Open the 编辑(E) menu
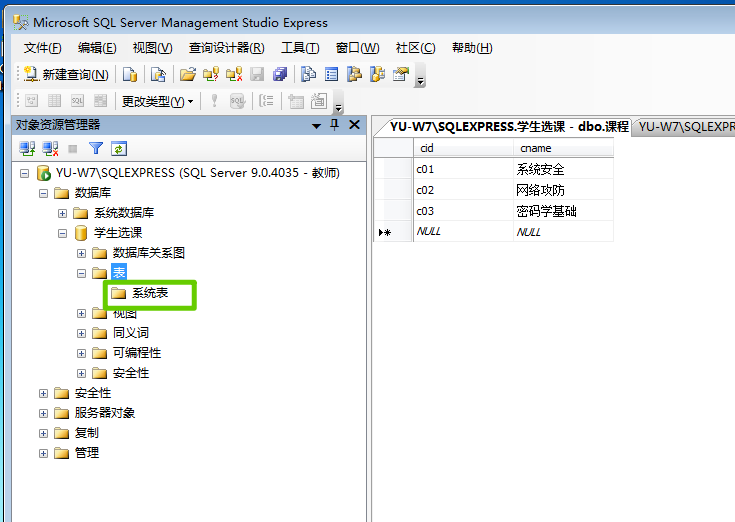735x522 pixels. [x=97, y=48]
